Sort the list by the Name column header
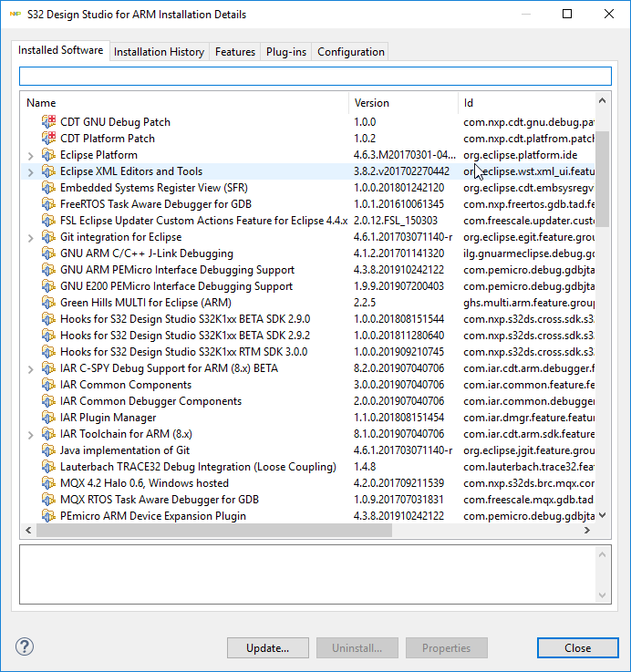631x672 pixels. click(184, 103)
